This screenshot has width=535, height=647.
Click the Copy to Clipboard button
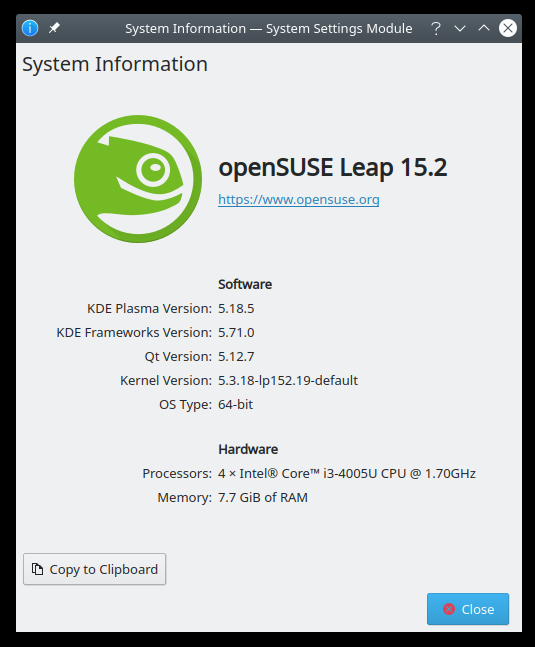pos(94,569)
